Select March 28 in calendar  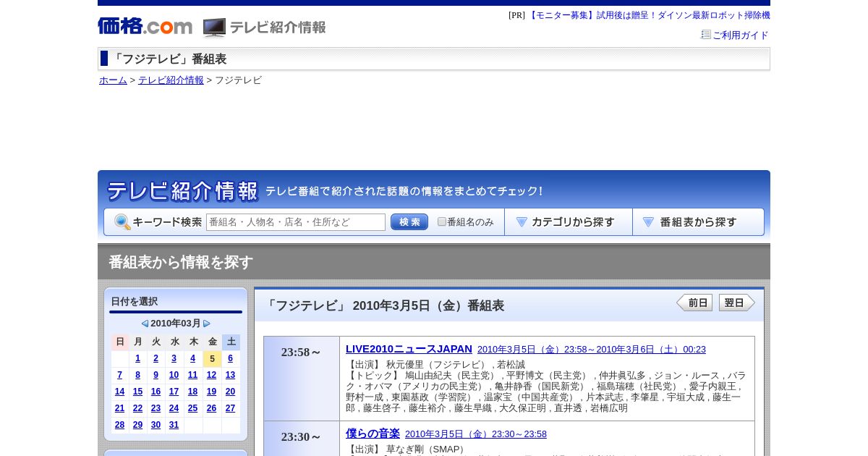click(120, 425)
